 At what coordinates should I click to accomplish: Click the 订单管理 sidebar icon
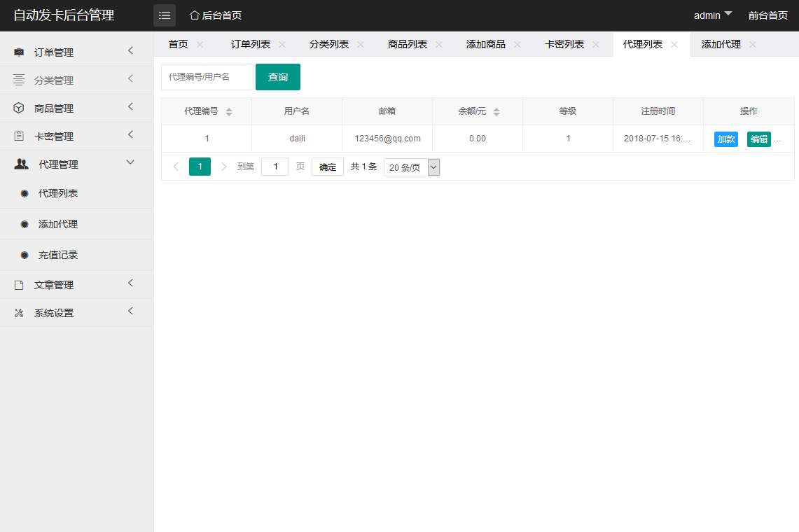pyautogui.click(x=19, y=52)
